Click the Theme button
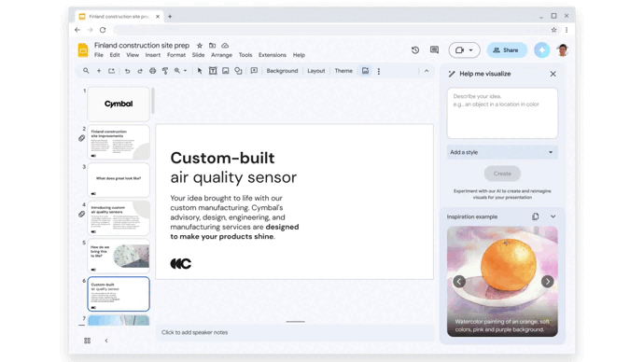Image resolution: width=644 pixels, height=362 pixels. point(343,71)
